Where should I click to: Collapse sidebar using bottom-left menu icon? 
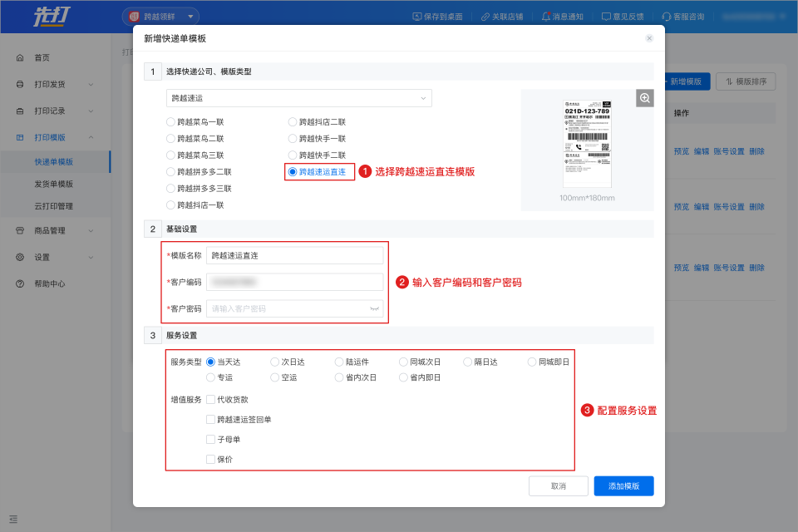(x=13, y=520)
